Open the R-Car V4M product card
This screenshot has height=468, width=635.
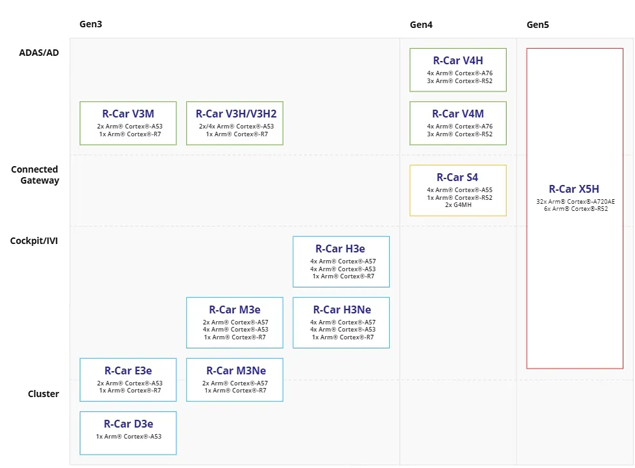[x=458, y=123]
